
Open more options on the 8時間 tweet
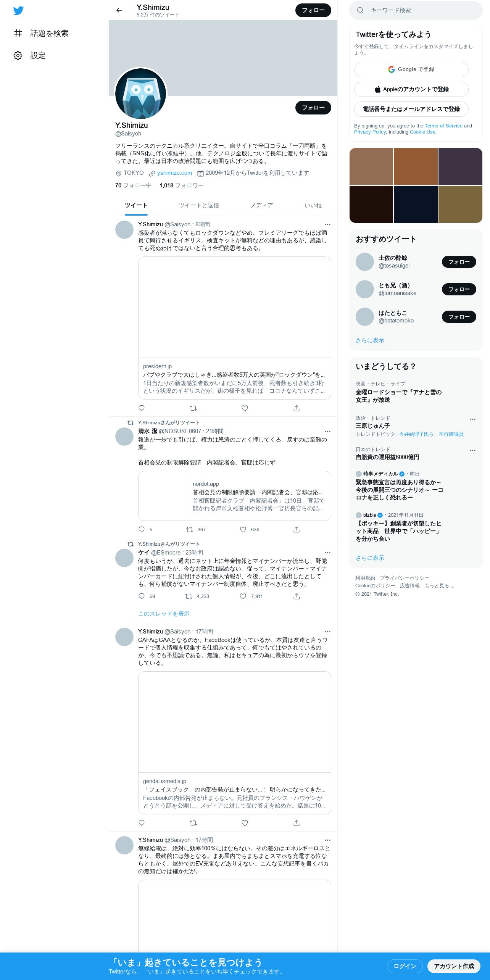pyautogui.click(x=327, y=224)
